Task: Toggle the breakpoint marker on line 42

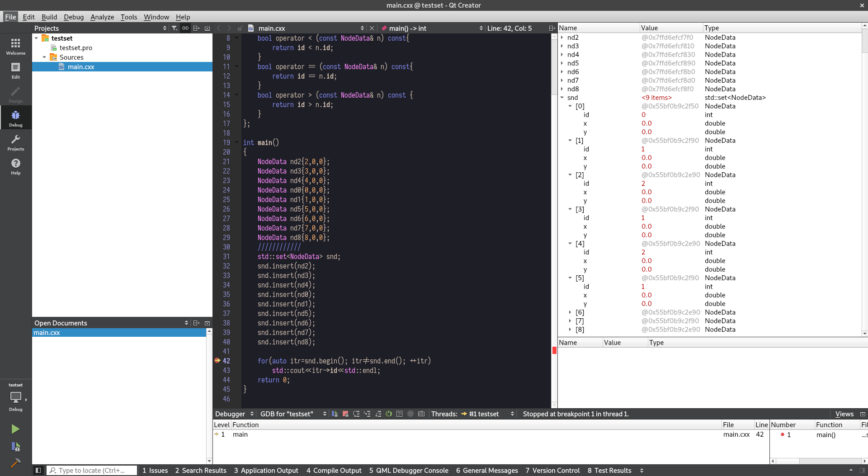Action: (x=217, y=361)
